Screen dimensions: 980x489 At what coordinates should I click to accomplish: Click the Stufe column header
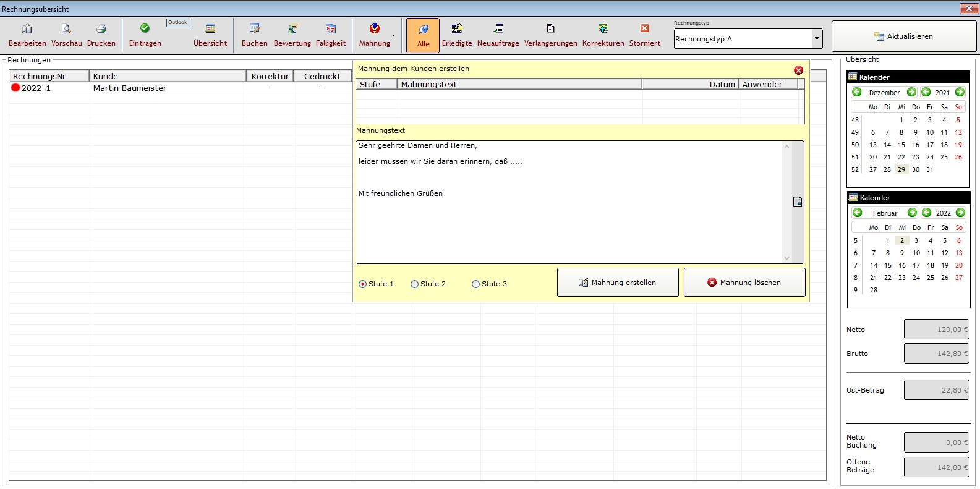377,84
